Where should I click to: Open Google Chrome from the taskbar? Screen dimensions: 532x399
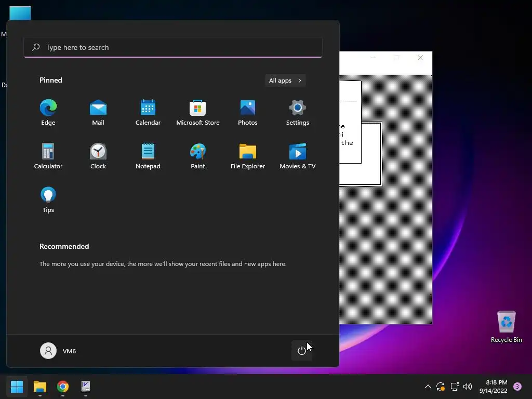(x=63, y=387)
